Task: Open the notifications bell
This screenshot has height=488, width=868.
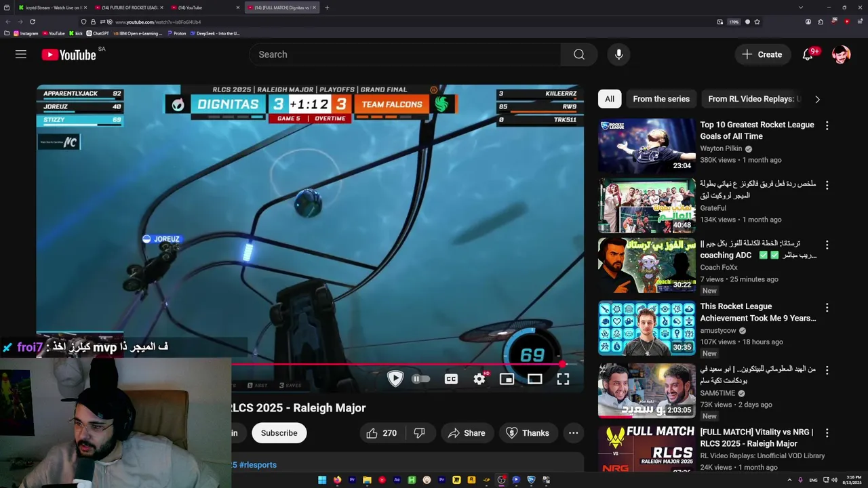Action: tap(808, 54)
